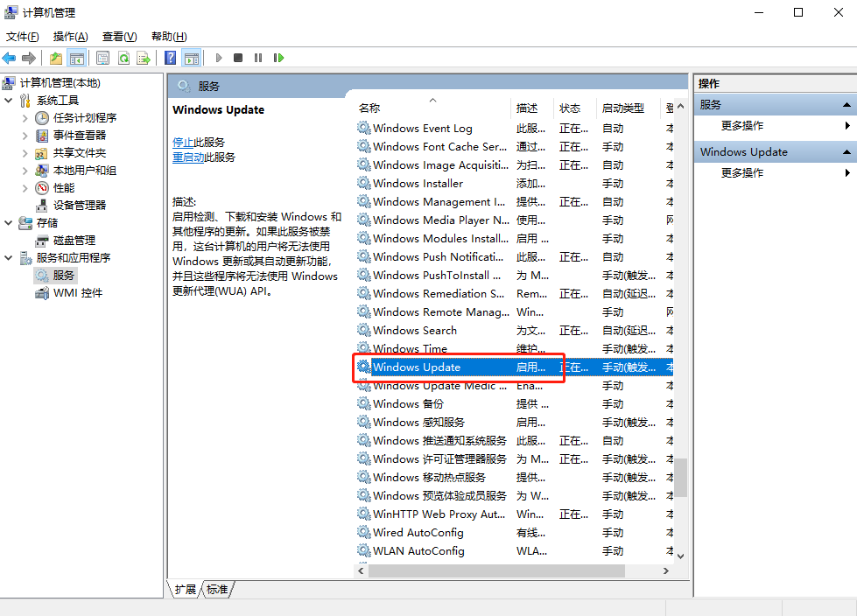Click the scroll right arrow of services list
The image size is (857, 616).
click(x=665, y=570)
